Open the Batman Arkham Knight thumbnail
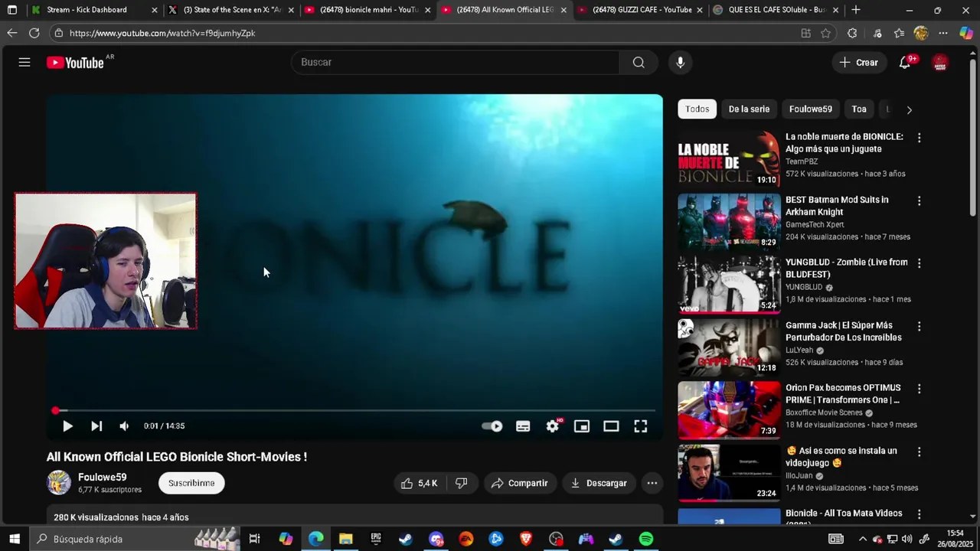 point(729,221)
